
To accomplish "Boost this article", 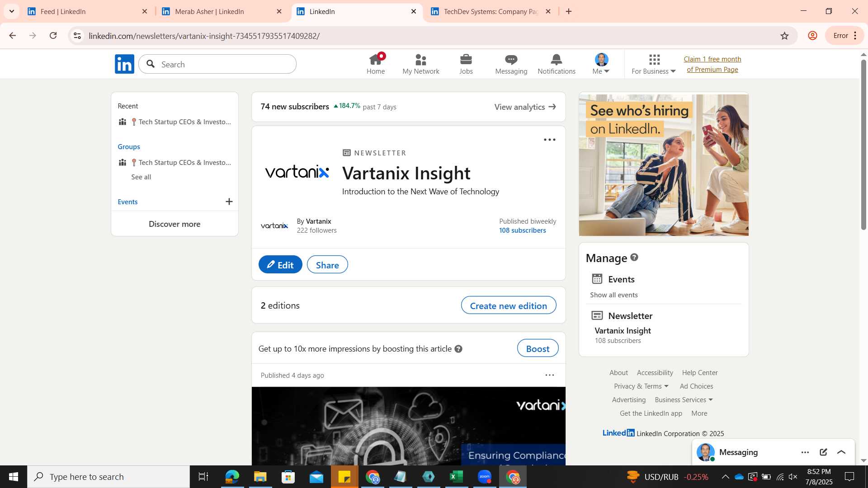I will [x=538, y=348].
